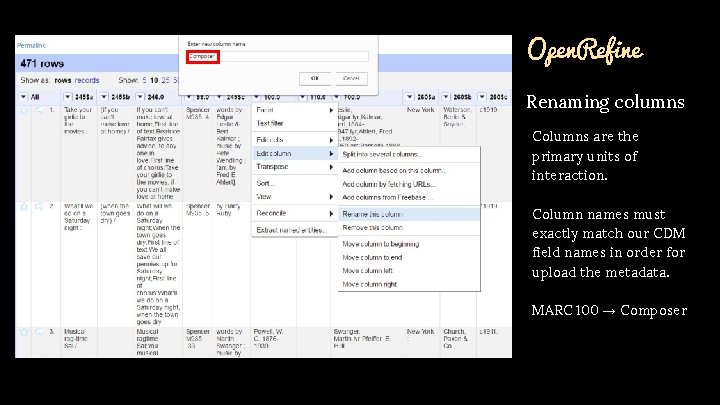The width and height of the screenshot is (720, 405).
Task: Select Edit column in the menu
Action: click(x=294, y=153)
